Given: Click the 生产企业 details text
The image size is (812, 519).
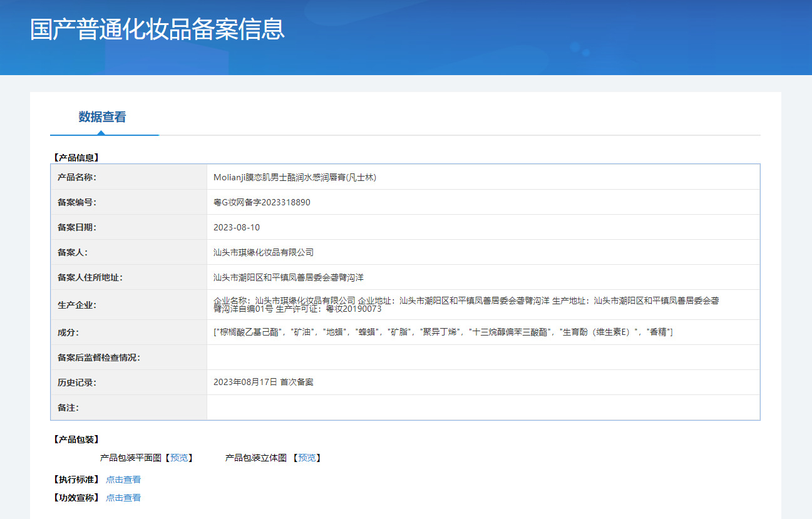Looking at the screenshot, I should click(466, 305).
